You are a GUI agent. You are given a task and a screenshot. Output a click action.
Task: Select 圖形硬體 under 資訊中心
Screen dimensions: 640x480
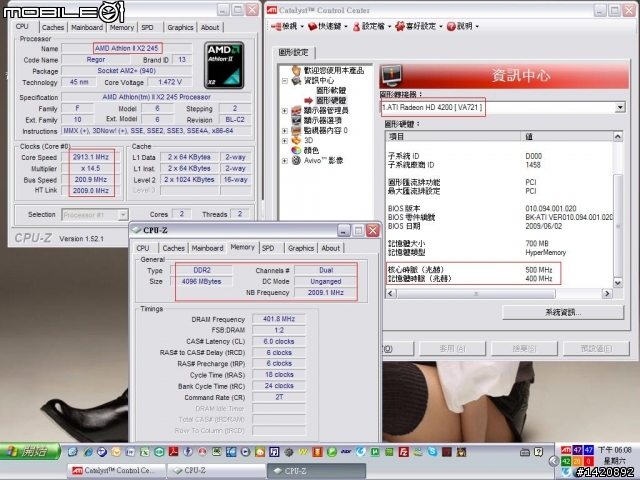(331, 100)
